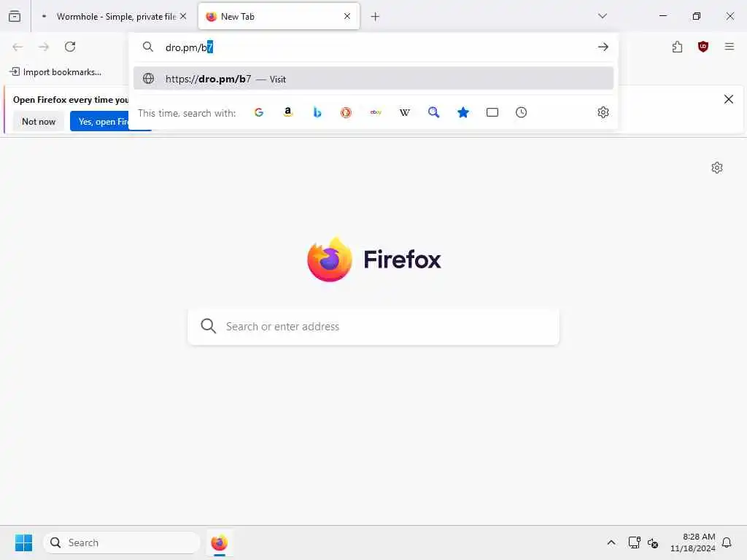This screenshot has width=747, height=560.
Task: Open uBlock Origin extension icon
Action: [x=703, y=47]
